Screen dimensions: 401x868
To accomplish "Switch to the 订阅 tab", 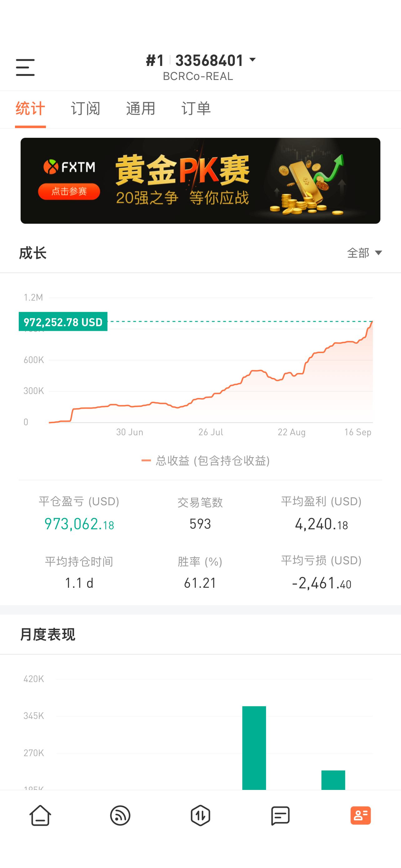I will click(x=86, y=108).
